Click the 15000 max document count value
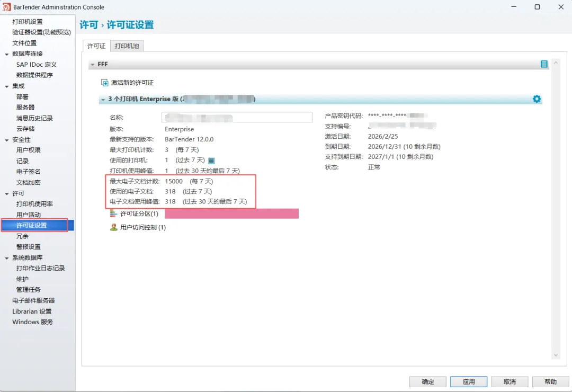This screenshot has height=392, width=572. [x=174, y=181]
